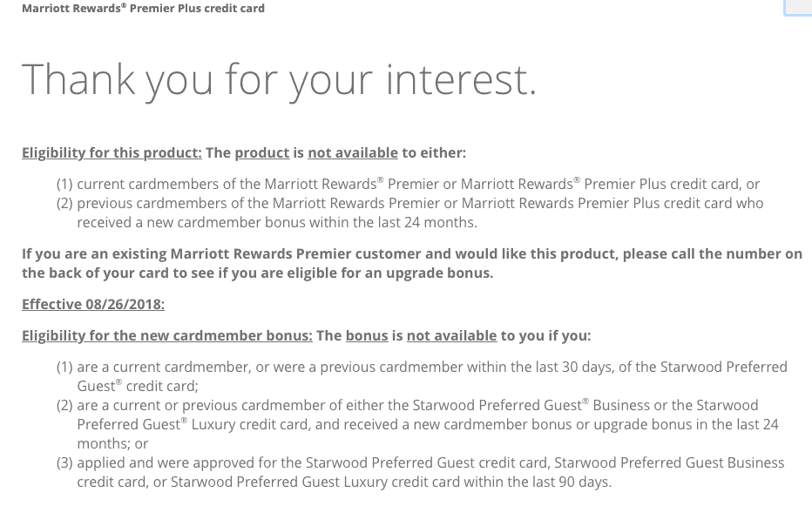Click the 'months; or' line ending bonus item (2)
Viewport: 812px width, 506px height.
(112, 443)
